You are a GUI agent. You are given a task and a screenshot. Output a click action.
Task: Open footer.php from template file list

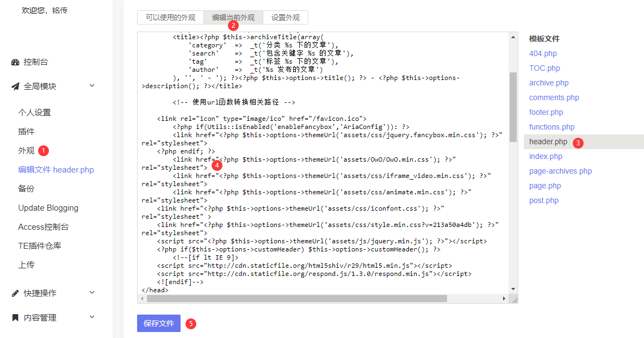546,112
